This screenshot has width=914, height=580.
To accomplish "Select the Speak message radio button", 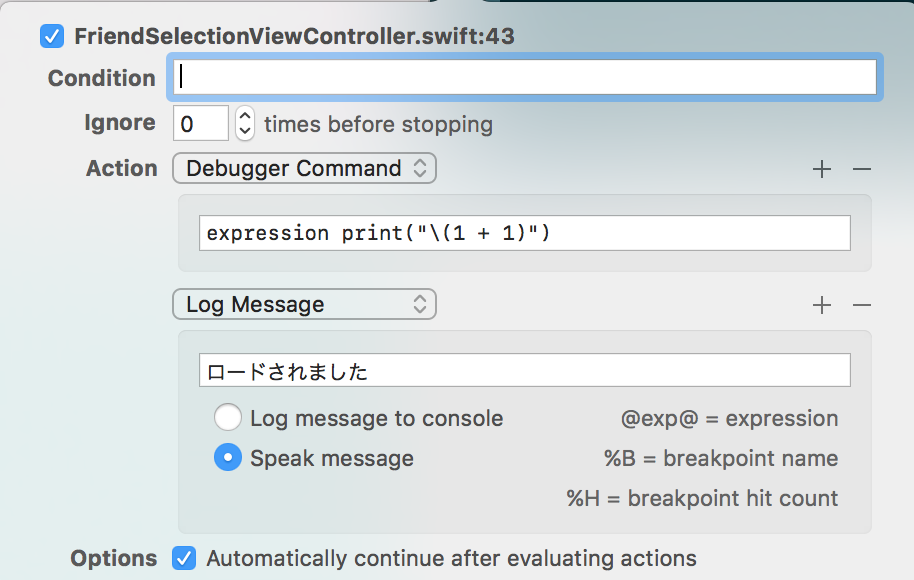I will (228, 458).
